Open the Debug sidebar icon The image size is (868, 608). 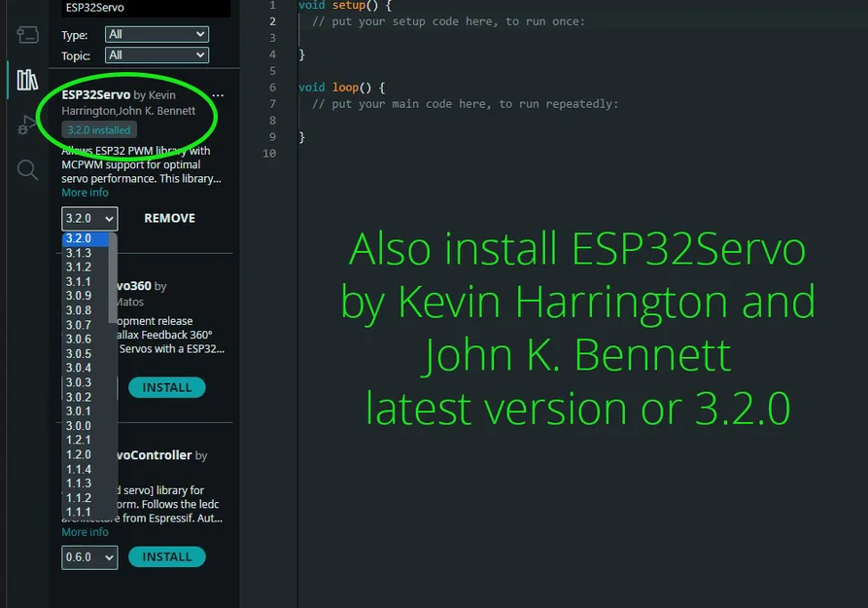(x=25, y=125)
